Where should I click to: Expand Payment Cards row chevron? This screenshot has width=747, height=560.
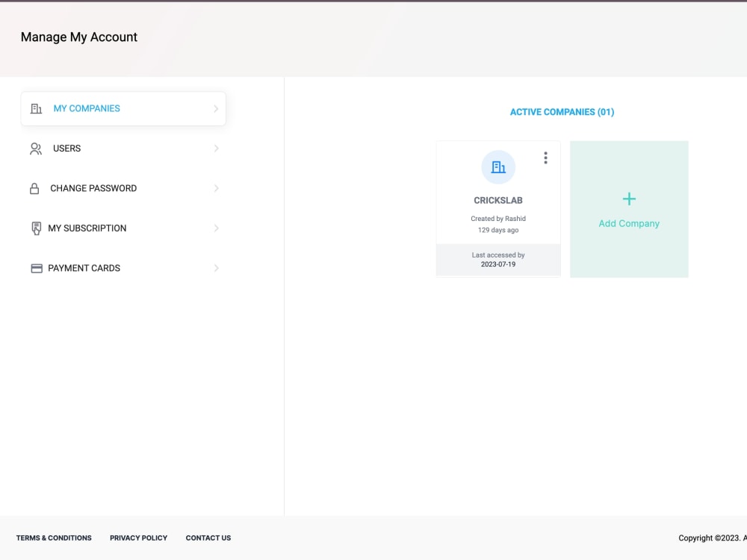click(x=216, y=269)
